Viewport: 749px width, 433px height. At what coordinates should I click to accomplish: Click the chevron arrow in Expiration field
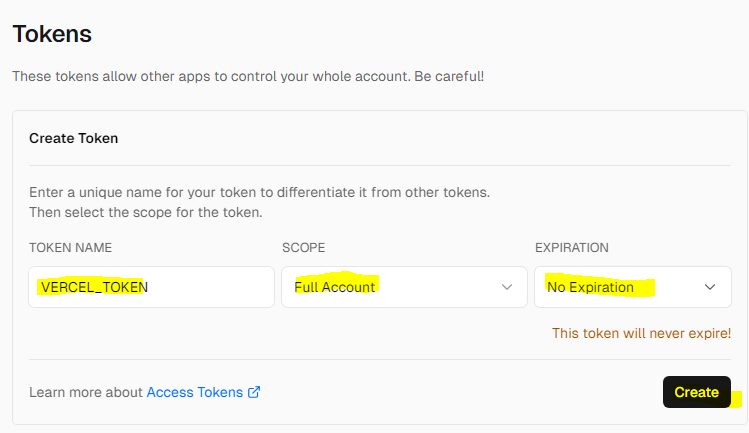tap(710, 287)
